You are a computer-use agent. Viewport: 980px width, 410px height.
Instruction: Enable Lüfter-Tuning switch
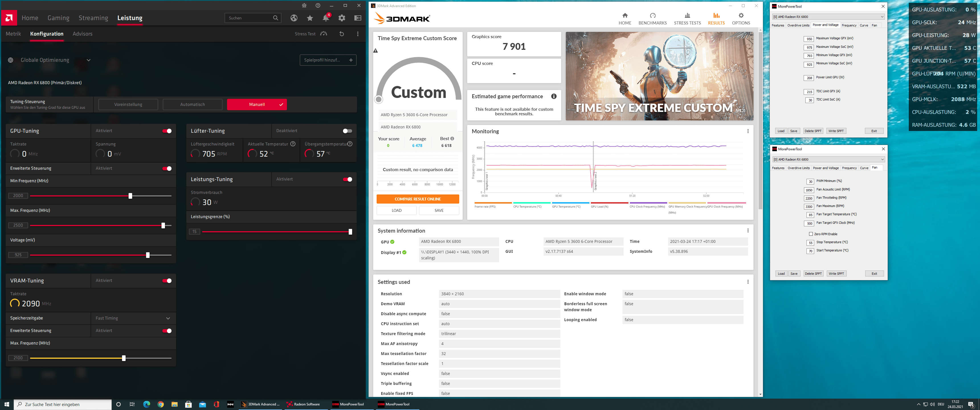[347, 131]
